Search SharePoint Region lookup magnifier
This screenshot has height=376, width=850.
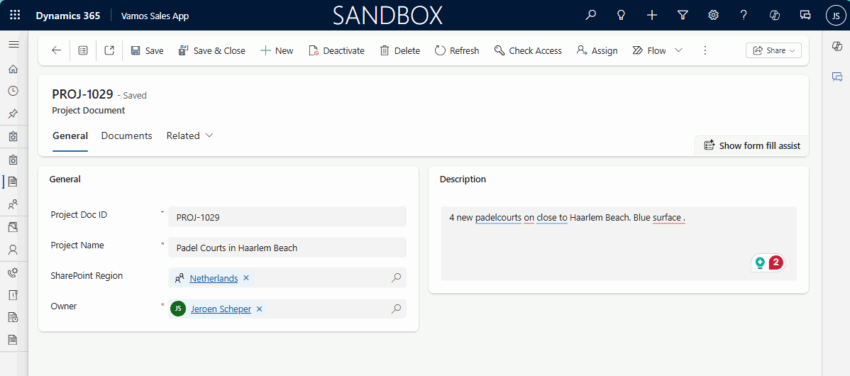click(396, 277)
